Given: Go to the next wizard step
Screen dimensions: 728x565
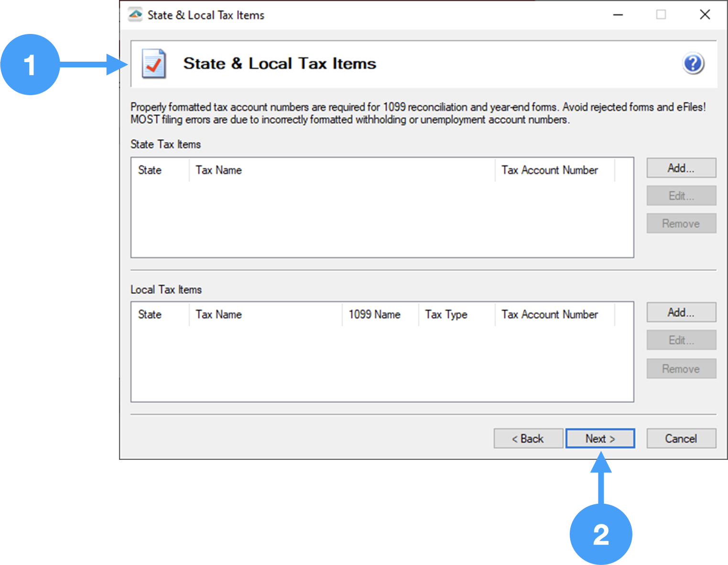Looking at the screenshot, I should coord(600,438).
